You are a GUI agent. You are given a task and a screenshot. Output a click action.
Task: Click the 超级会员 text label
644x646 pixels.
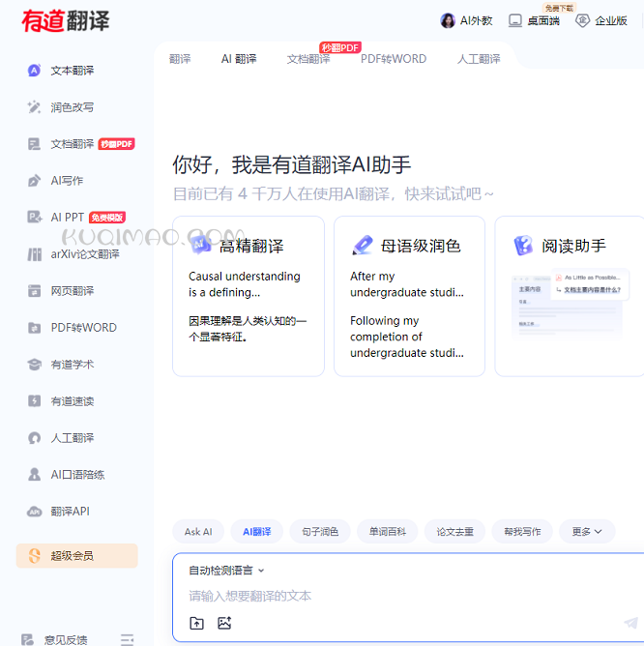(x=73, y=556)
